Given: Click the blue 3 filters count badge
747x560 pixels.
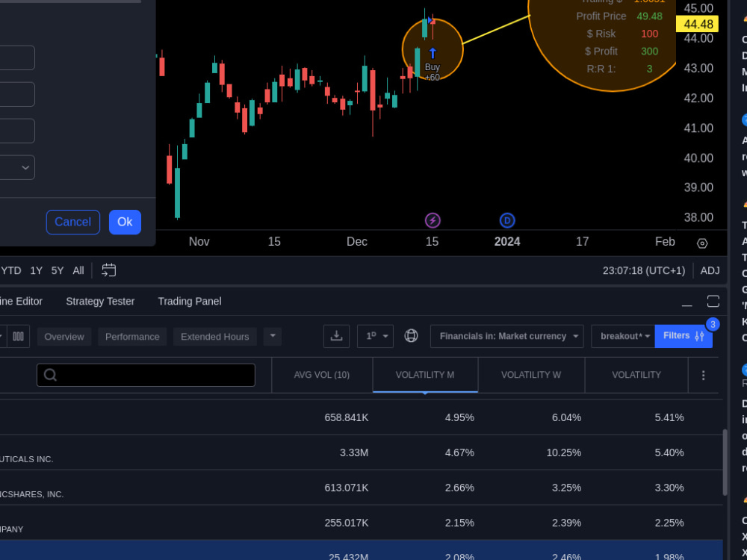Looking at the screenshot, I should pos(713,325).
